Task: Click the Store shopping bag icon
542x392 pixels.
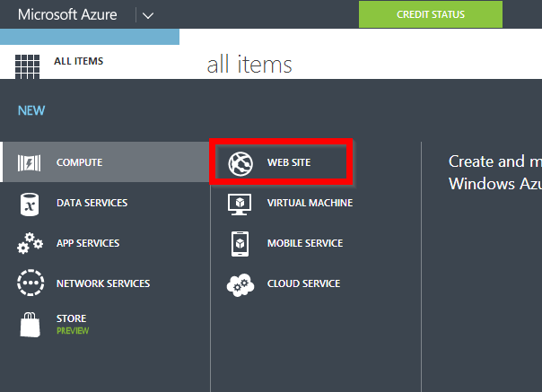Action: [x=31, y=325]
